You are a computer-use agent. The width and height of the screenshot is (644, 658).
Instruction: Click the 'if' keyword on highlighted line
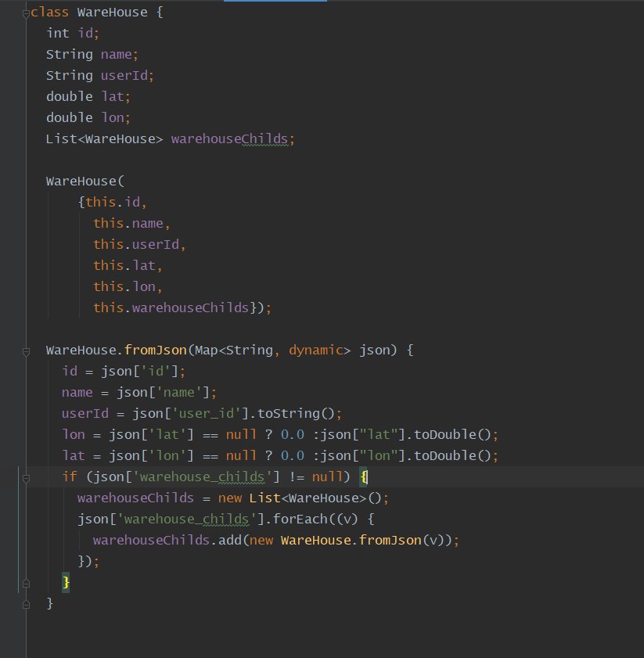[70, 476]
